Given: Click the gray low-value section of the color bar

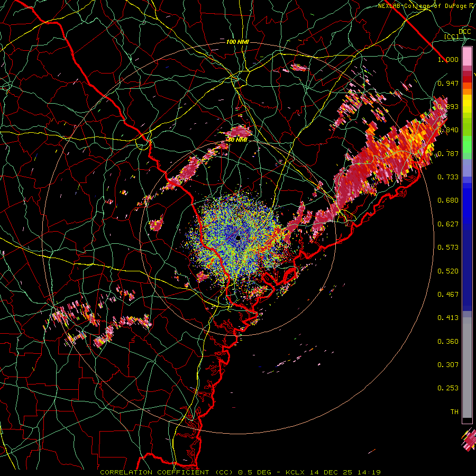Looking at the screenshot, I should click(467, 368).
